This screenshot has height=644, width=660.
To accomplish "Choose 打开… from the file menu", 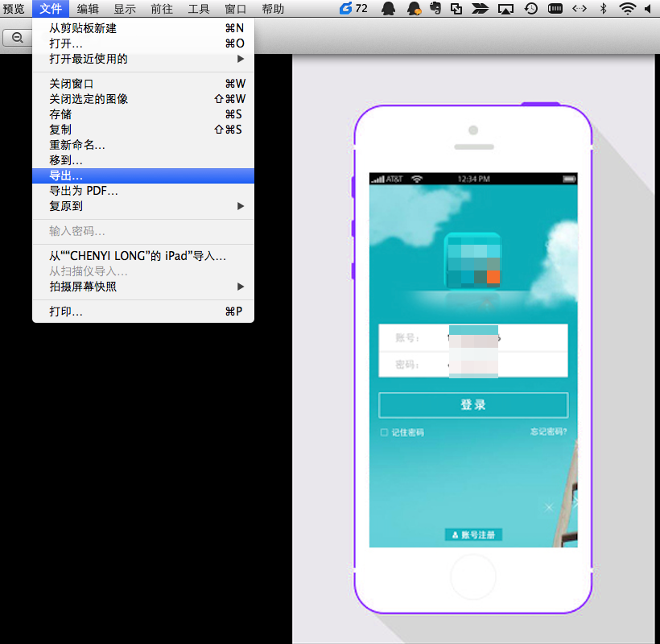I will click(143, 43).
